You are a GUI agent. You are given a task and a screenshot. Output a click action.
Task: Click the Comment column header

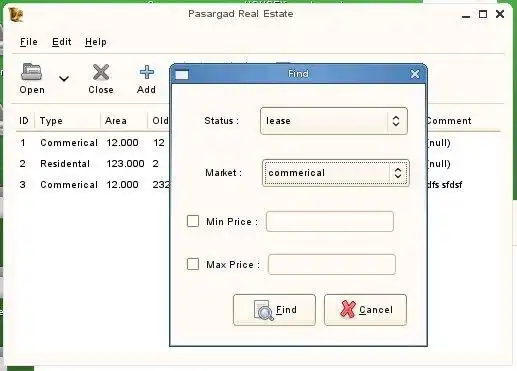[449, 121]
